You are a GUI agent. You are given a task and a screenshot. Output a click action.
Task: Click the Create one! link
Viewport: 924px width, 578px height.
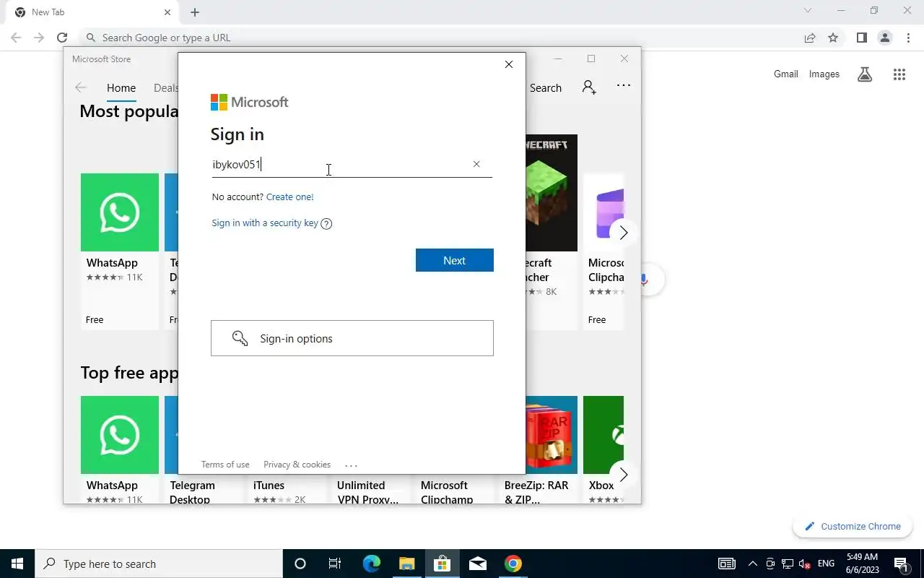[x=290, y=197]
